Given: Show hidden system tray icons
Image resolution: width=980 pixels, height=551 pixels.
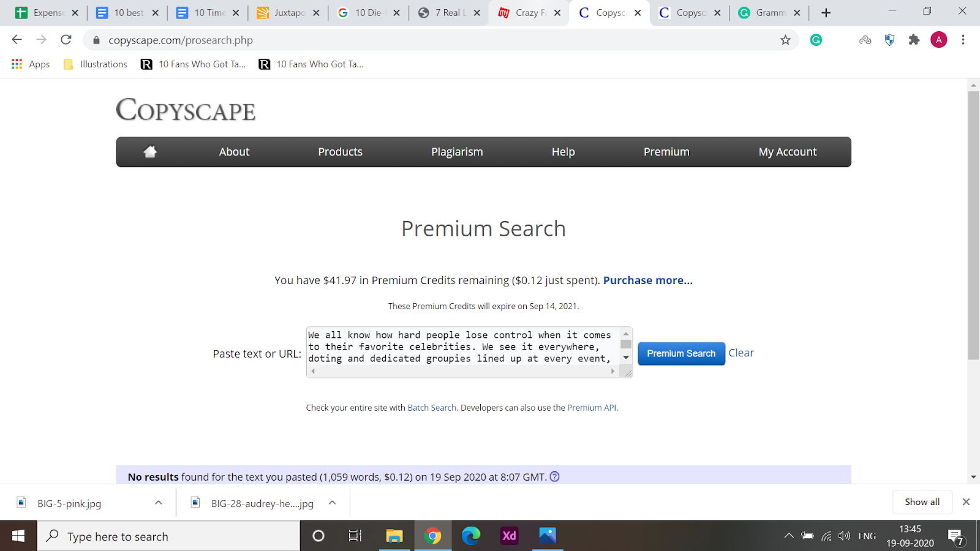Looking at the screenshot, I should pos(789,536).
